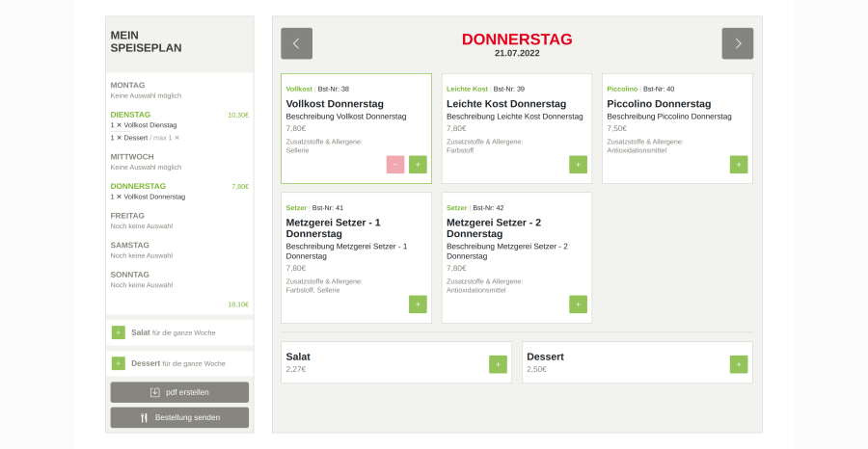Click the pdf erstellen button
Image resolution: width=868 pixels, height=449 pixels.
click(179, 392)
